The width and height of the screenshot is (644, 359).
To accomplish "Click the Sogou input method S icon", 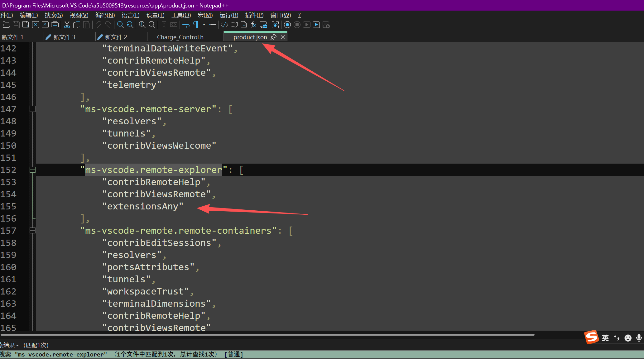I will (591, 337).
